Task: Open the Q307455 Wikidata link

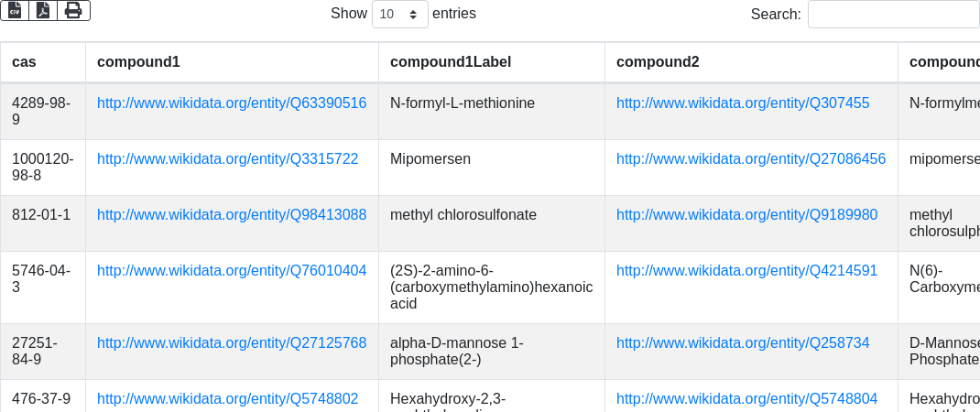Action: pyautogui.click(x=743, y=103)
